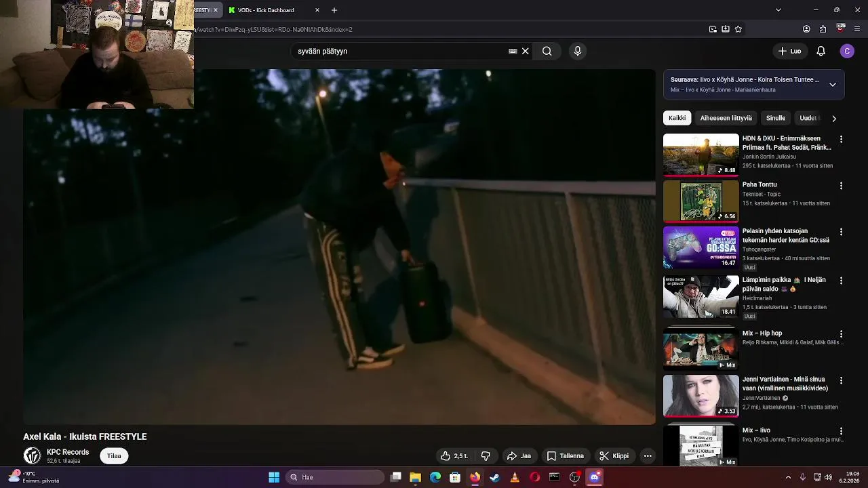
Task: Open the Mix – Hip hop title
Action: [x=762, y=333]
